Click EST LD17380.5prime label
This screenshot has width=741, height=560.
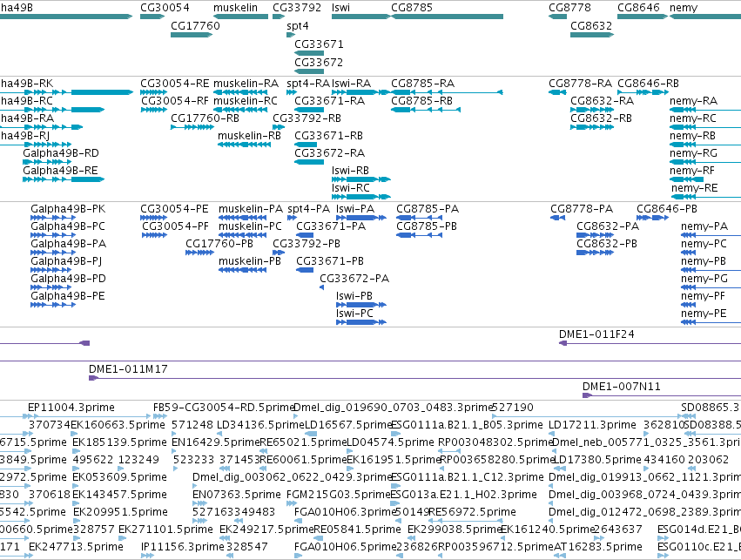pos(596,461)
